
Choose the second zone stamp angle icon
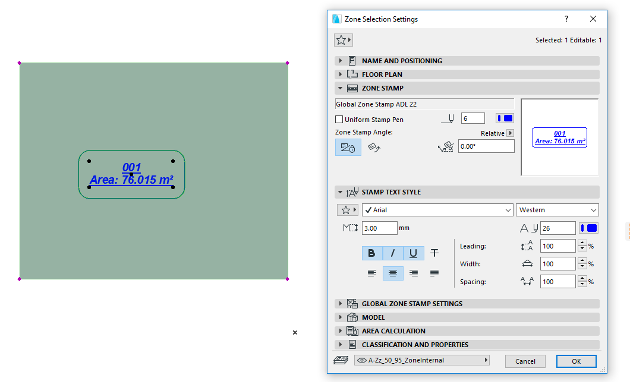click(374, 147)
